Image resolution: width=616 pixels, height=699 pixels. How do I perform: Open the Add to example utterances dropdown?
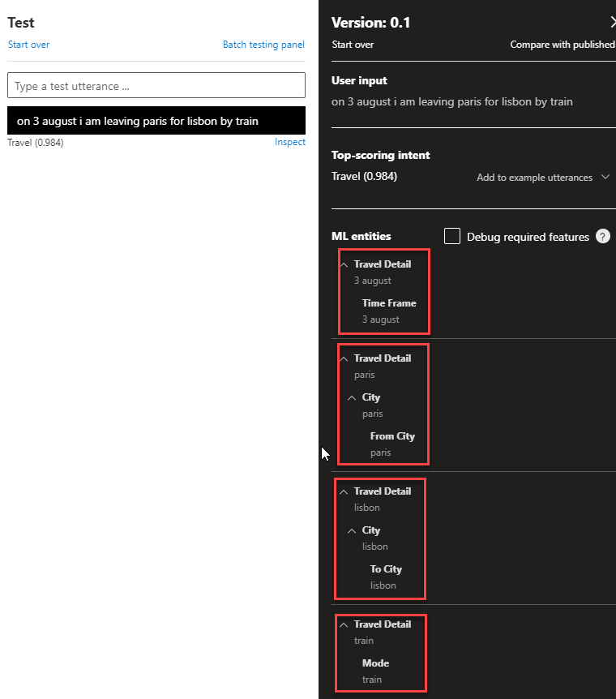(x=543, y=178)
